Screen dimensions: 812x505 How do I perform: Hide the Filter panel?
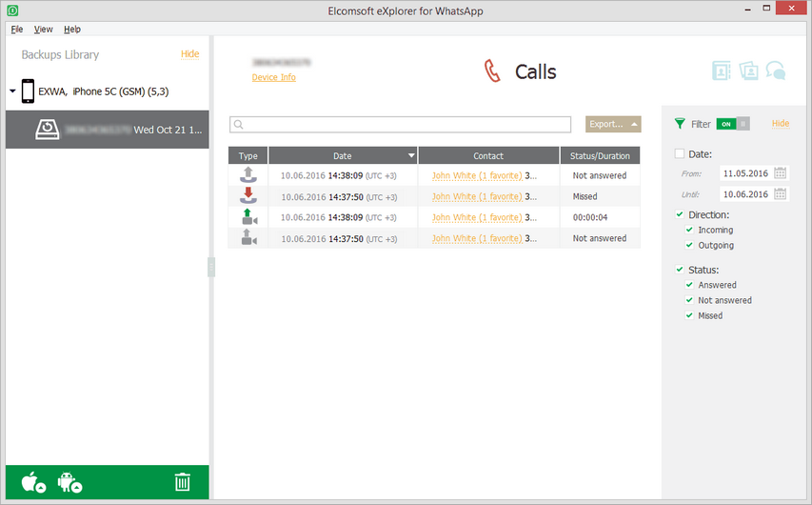pyautogui.click(x=781, y=124)
